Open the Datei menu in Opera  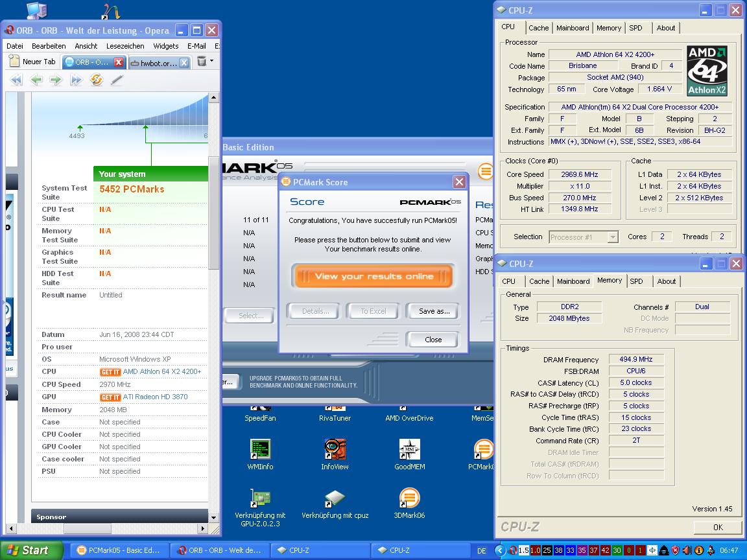pyautogui.click(x=15, y=46)
